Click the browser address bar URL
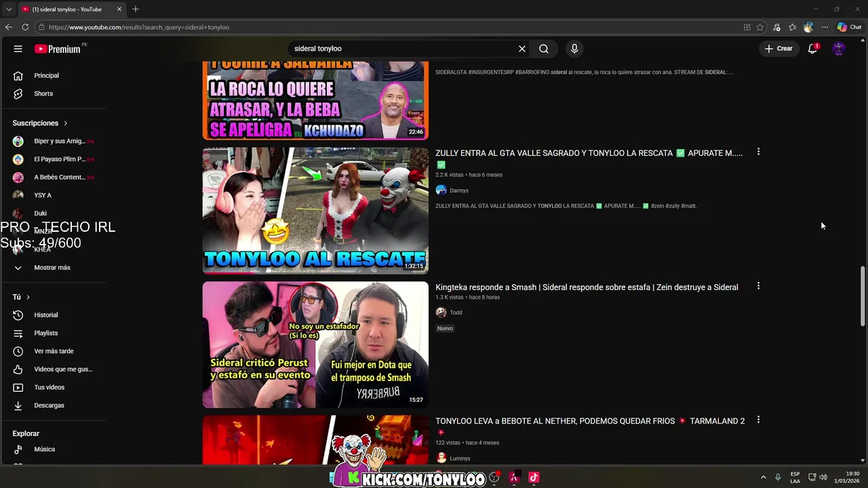868x488 pixels. click(x=139, y=27)
